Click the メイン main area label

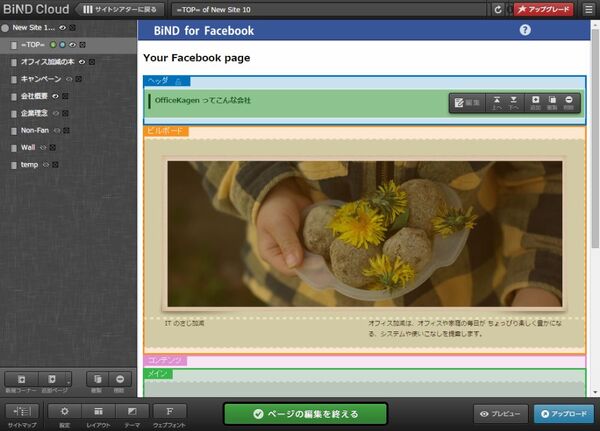158,374
